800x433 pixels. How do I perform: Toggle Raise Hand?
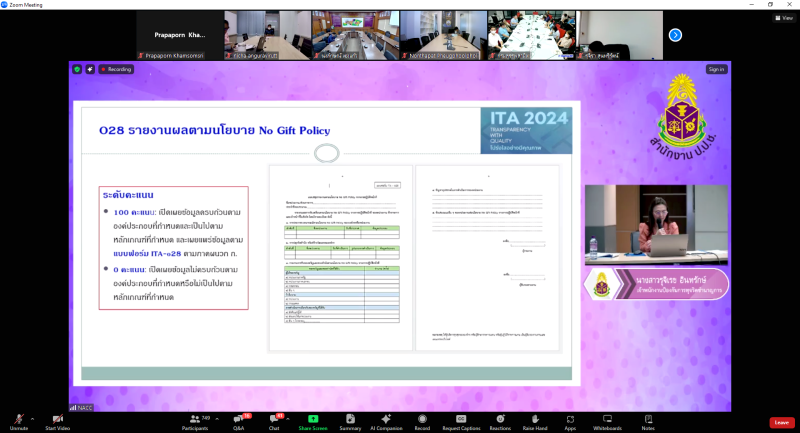(535, 420)
